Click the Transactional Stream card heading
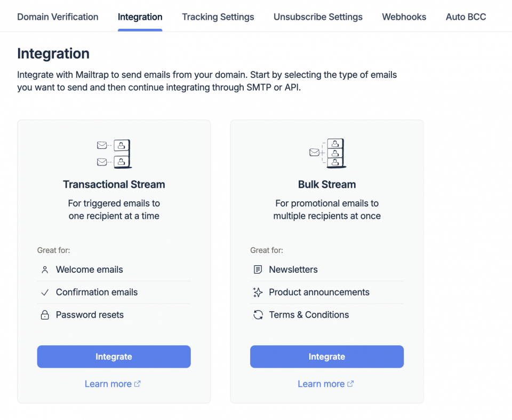The height and width of the screenshot is (420, 512). click(114, 185)
